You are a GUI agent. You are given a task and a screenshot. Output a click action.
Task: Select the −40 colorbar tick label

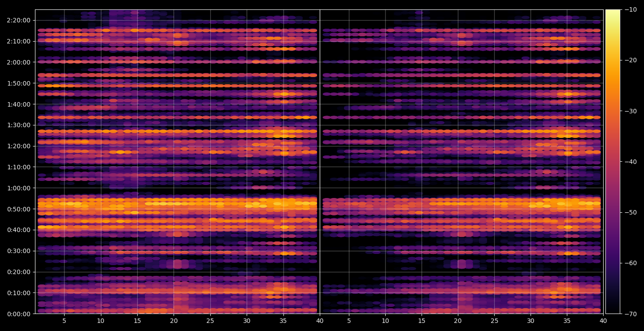(x=631, y=162)
